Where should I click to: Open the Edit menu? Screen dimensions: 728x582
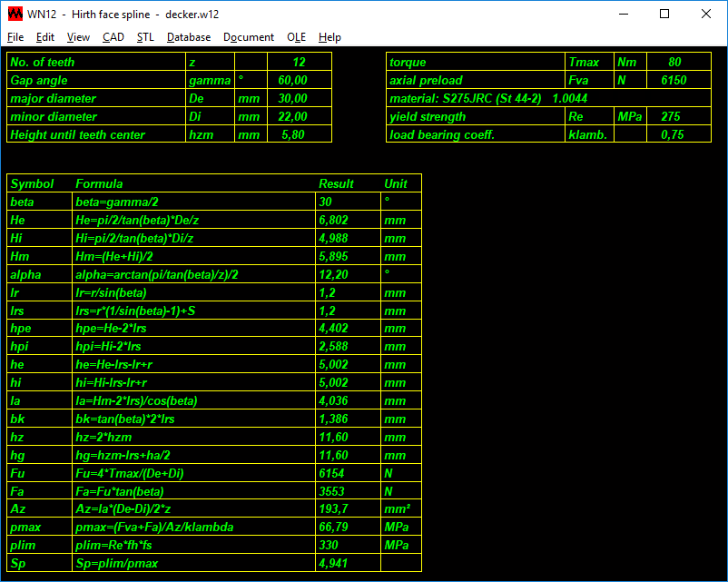click(45, 37)
